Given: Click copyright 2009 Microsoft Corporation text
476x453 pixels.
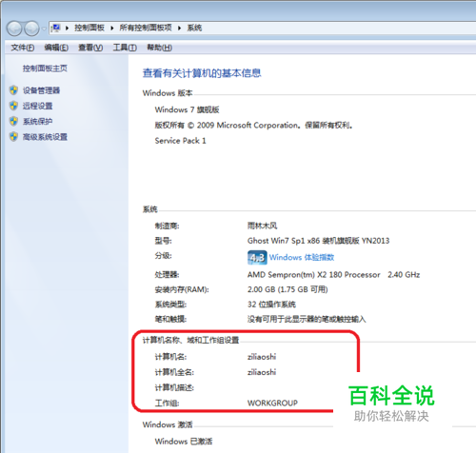Looking at the screenshot, I should pos(254,126).
